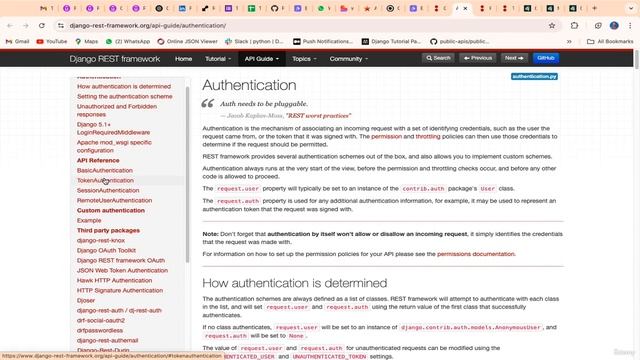Click the Django REST framework brand title
The image size is (640, 360).
coord(115,59)
